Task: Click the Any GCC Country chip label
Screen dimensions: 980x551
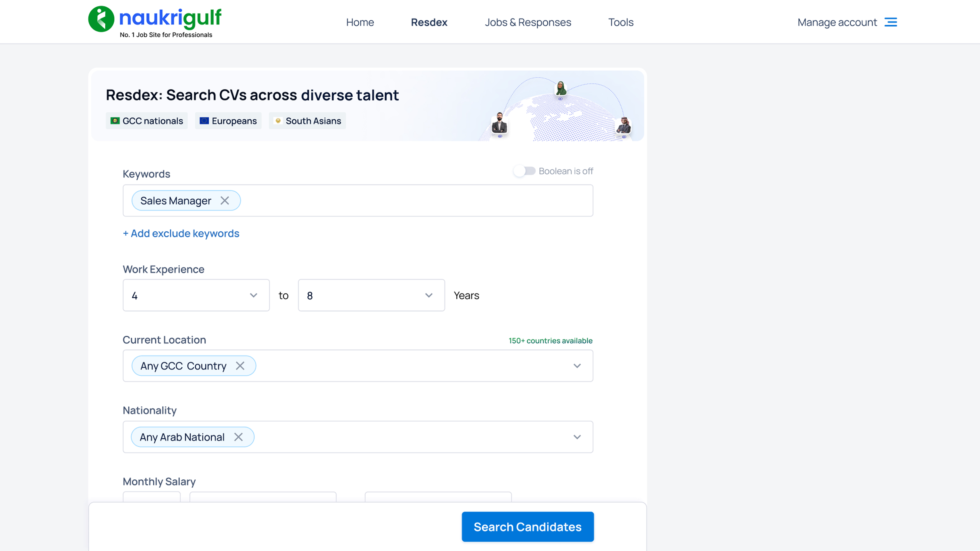Action: (184, 366)
